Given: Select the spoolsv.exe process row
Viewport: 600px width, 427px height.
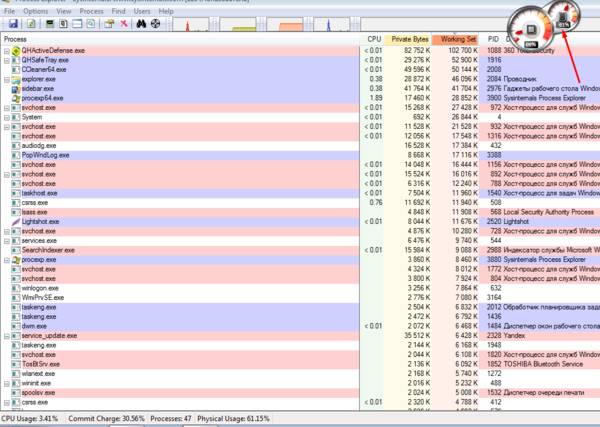Looking at the screenshot, I should point(300,393).
